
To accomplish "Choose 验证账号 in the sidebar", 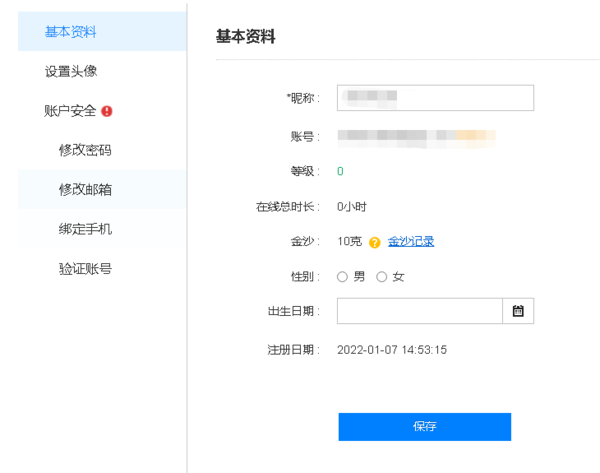I will (85, 268).
